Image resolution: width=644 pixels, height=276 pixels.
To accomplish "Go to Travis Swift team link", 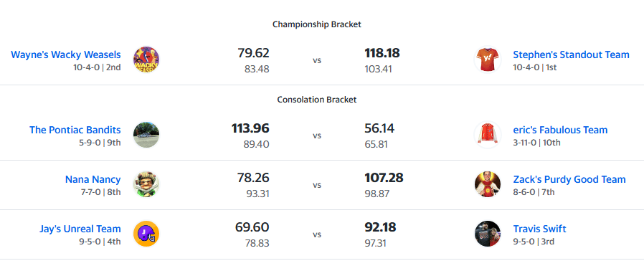I will [x=540, y=229].
